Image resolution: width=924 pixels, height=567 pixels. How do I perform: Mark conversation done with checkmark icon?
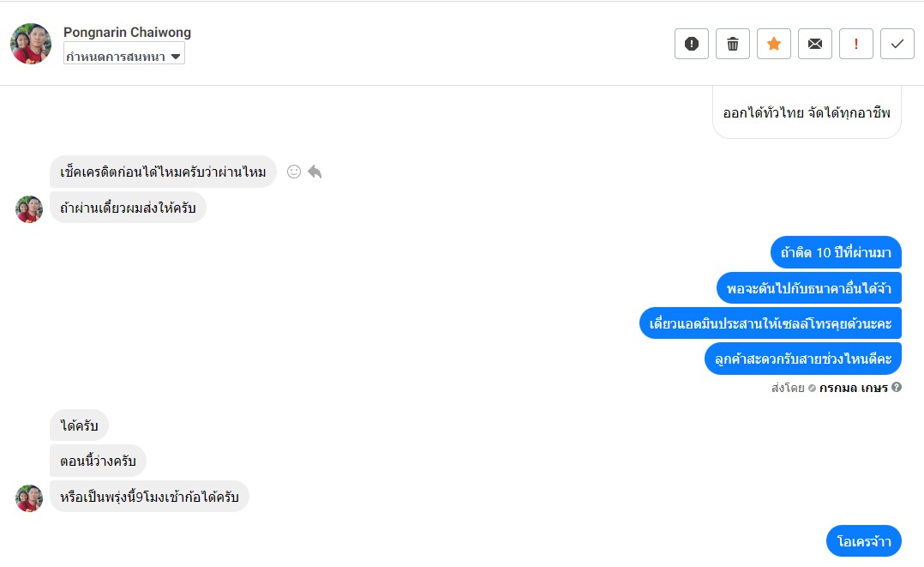pos(897,44)
